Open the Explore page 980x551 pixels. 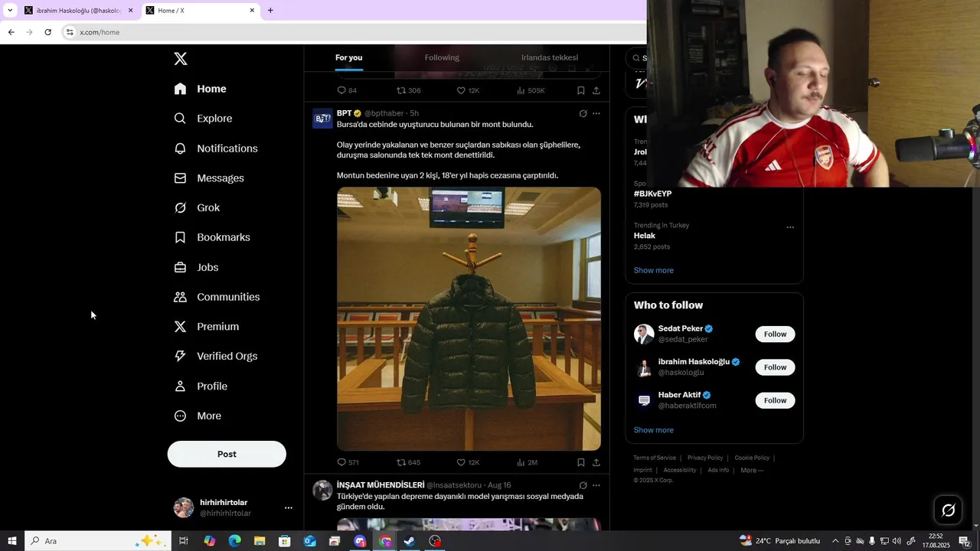204,119
